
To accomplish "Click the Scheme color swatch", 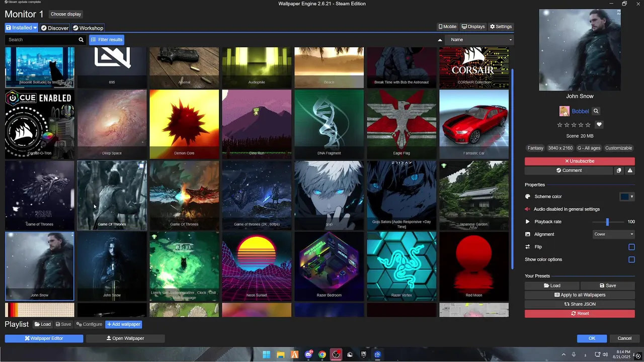I will coord(624,197).
